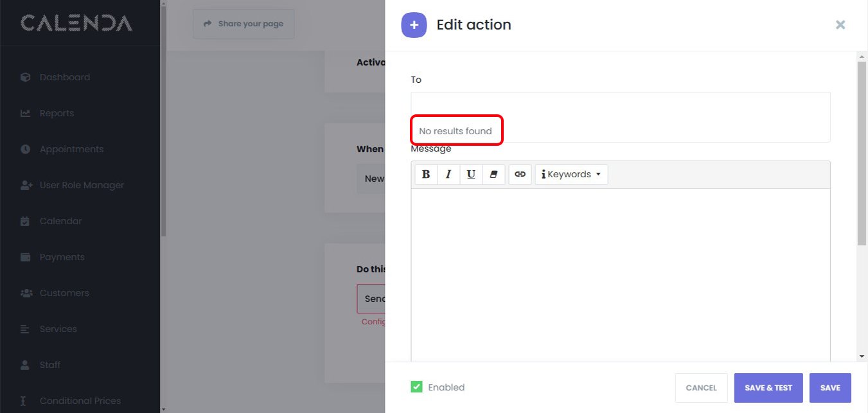Click the purple plus icon beside Edit action
868x413 pixels.
pyautogui.click(x=414, y=25)
